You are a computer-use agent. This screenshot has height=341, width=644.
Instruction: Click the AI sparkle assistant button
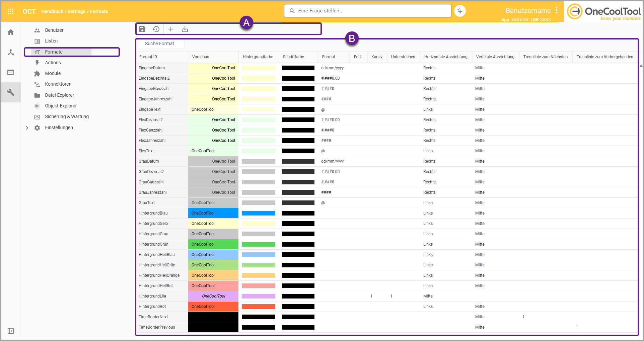[x=460, y=11]
